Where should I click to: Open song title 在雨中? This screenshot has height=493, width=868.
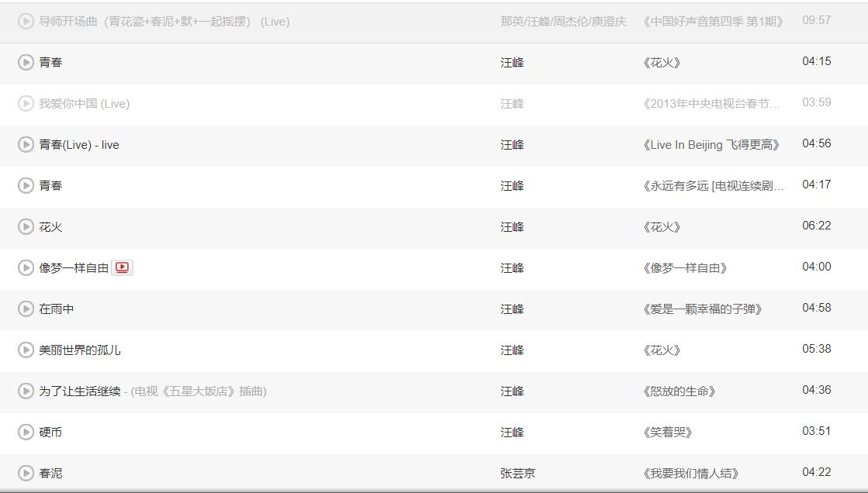(x=56, y=309)
